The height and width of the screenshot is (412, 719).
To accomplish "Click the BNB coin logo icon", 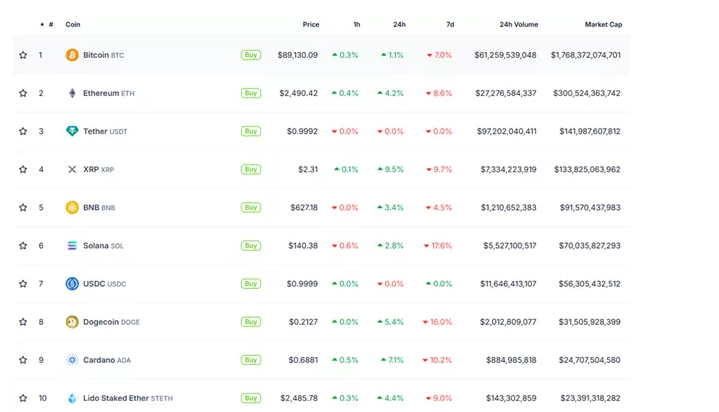I will point(72,207).
